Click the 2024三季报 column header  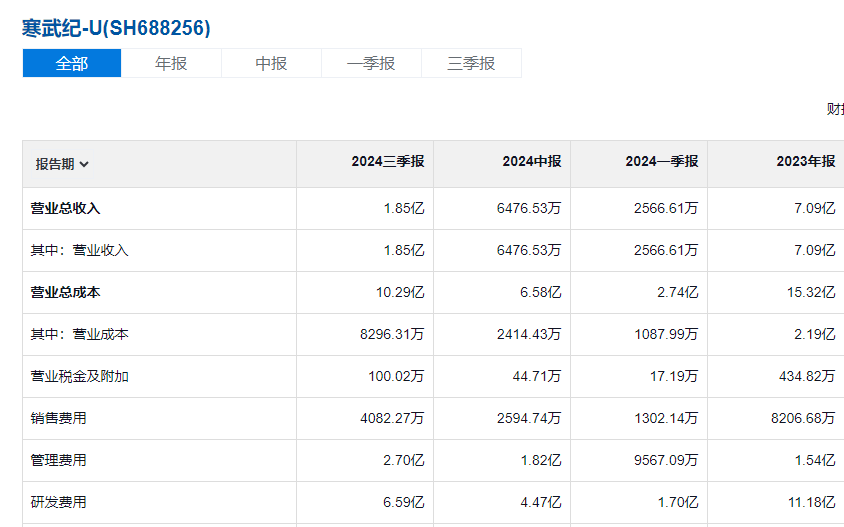pyautogui.click(x=387, y=162)
